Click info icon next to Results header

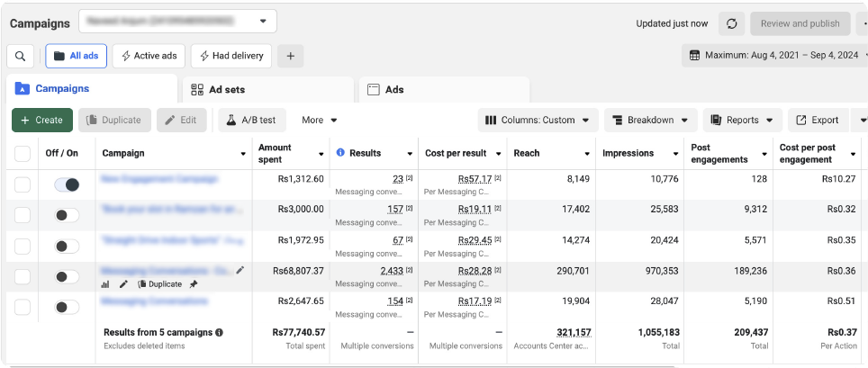tap(340, 153)
